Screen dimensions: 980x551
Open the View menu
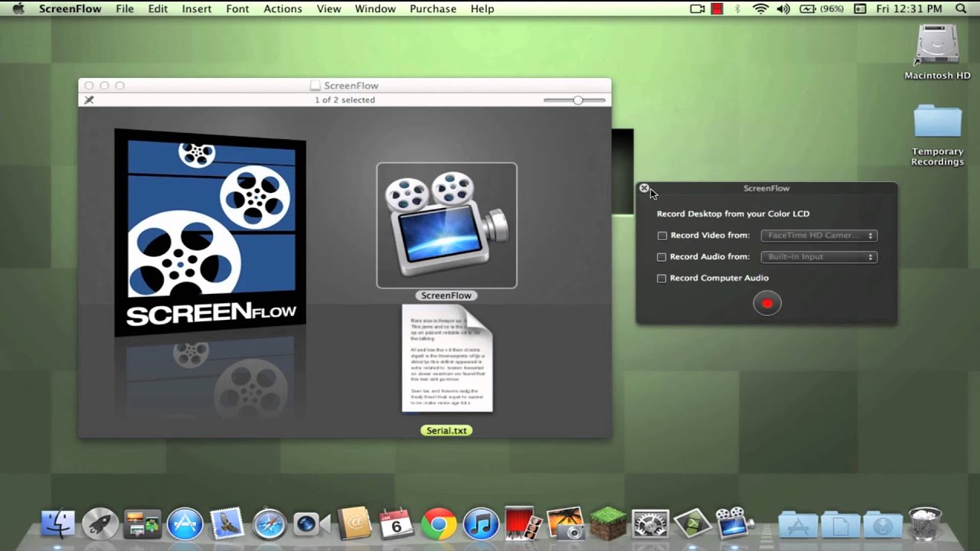(328, 9)
